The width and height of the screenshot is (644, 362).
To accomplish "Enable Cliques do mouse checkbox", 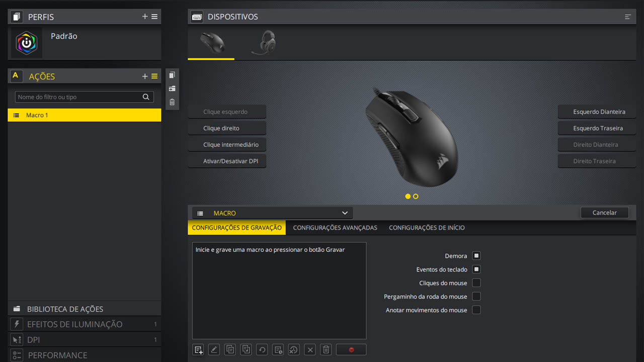I will tap(476, 283).
